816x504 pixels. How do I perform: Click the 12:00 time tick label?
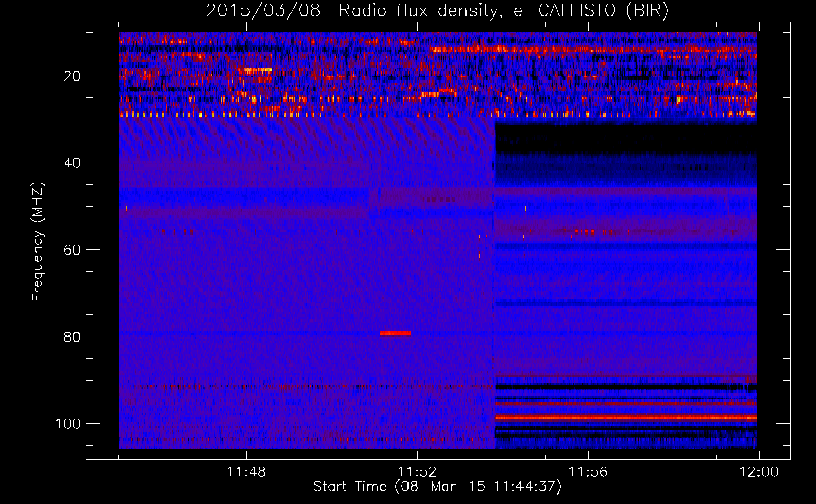[759, 472]
